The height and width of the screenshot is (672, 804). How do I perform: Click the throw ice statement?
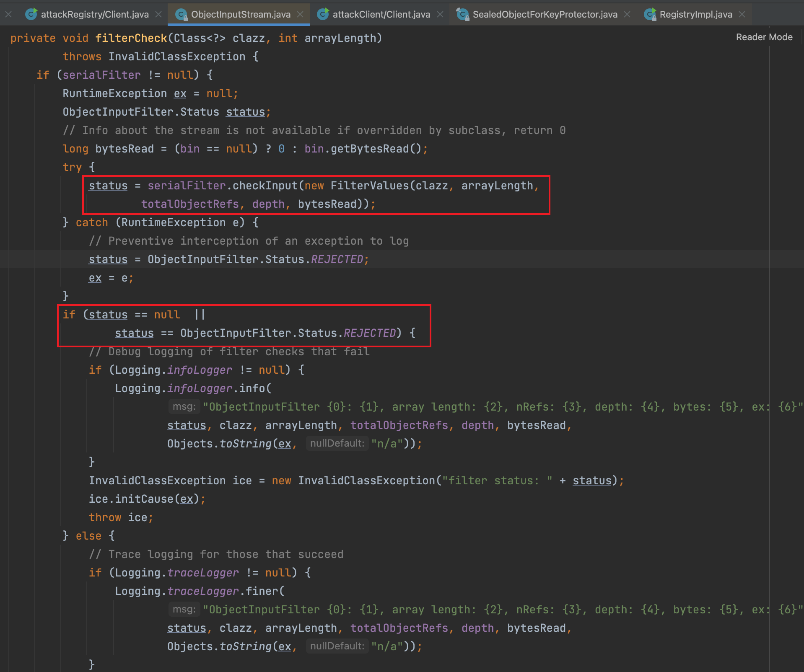[121, 517]
